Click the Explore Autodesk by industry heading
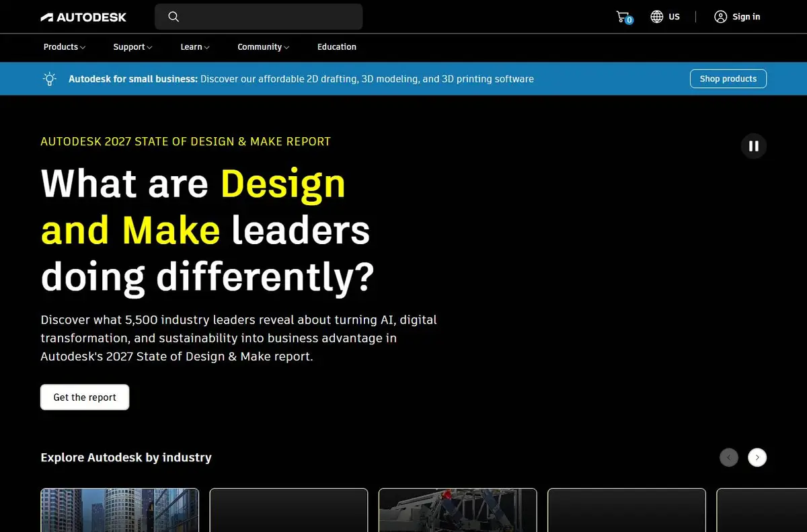Viewport: 807px width, 532px height. (x=126, y=457)
